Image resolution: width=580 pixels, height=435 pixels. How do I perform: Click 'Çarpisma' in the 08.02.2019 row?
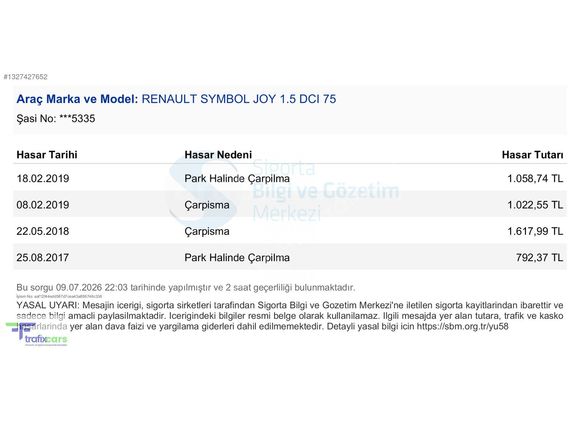[x=207, y=205]
